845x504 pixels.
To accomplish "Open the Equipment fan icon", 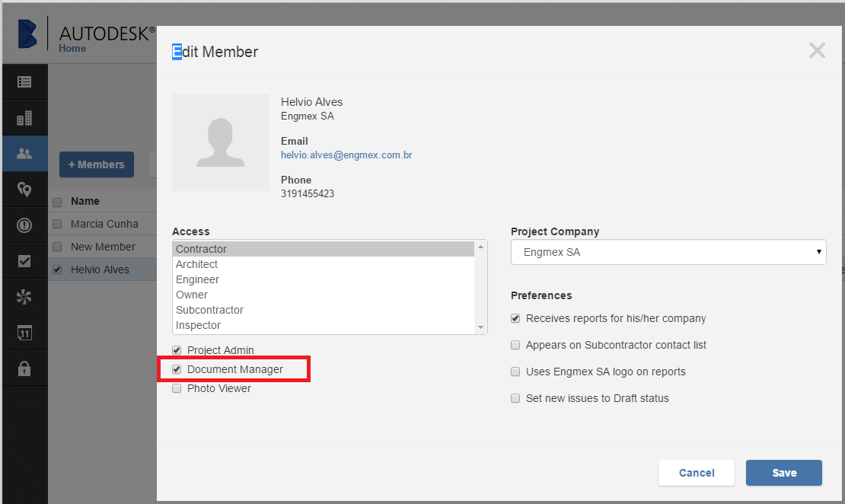I will pos(25,296).
